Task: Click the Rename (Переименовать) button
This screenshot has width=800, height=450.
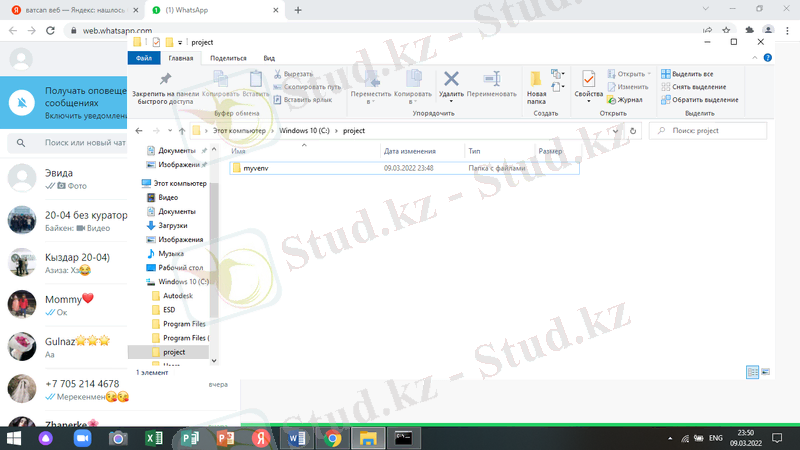Action: pyautogui.click(x=491, y=84)
